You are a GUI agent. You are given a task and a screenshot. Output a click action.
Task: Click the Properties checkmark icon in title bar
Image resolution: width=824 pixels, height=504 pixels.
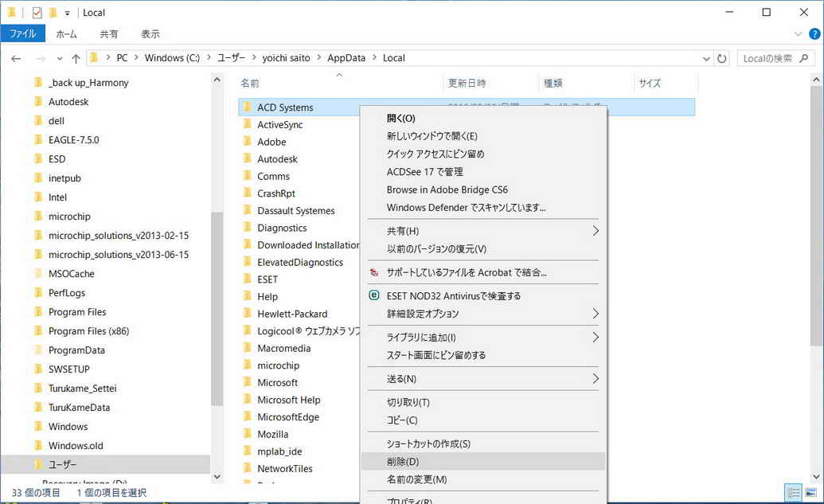click(37, 13)
